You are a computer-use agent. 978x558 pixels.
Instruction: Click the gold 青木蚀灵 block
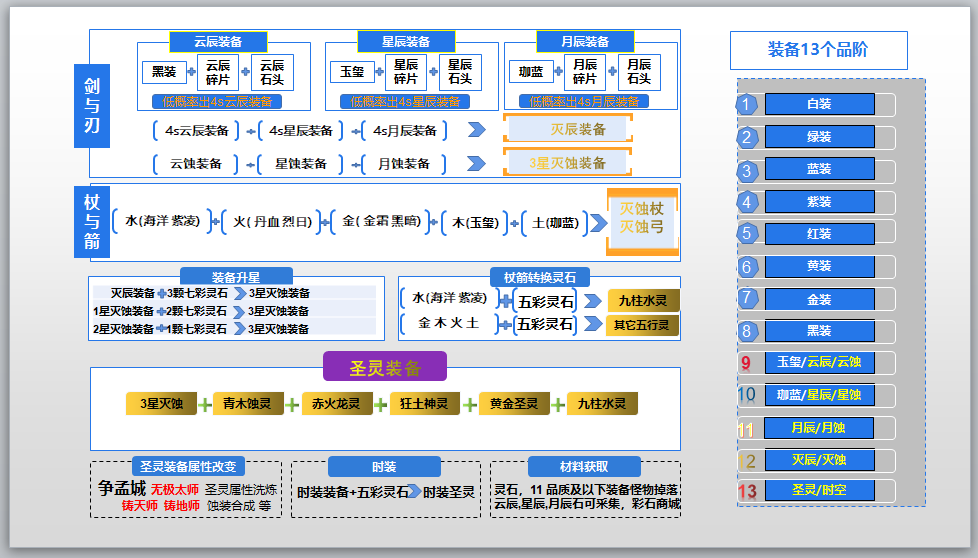248,403
